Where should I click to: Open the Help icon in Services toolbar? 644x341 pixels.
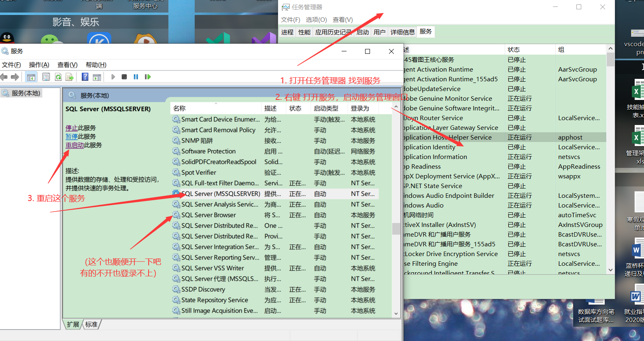[85, 77]
